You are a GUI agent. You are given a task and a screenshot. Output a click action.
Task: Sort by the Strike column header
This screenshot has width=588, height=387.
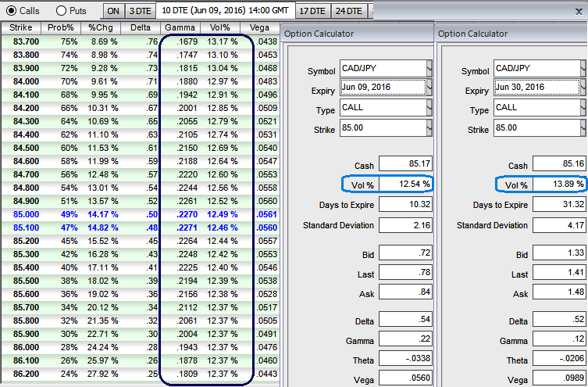click(x=20, y=28)
